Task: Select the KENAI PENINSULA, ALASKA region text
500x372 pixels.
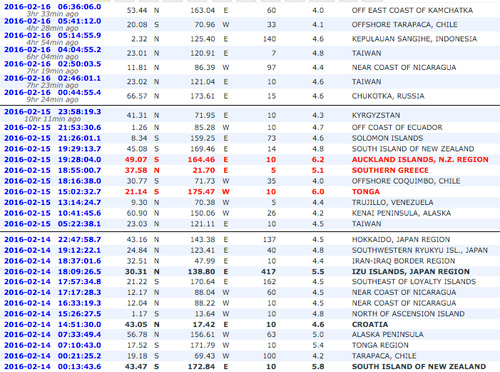Action: click(401, 213)
